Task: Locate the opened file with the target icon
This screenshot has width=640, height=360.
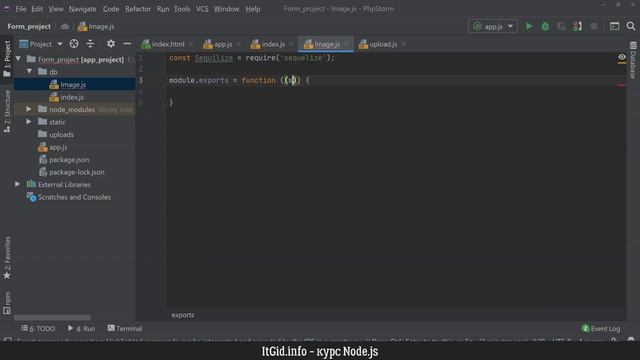Action: point(74,44)
